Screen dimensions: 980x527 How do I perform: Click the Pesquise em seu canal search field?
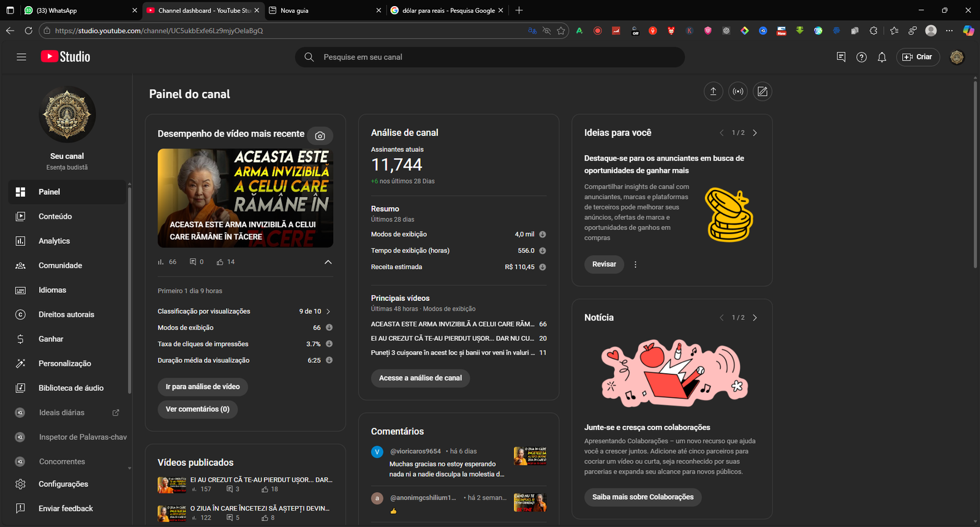(x=490, y=57)
